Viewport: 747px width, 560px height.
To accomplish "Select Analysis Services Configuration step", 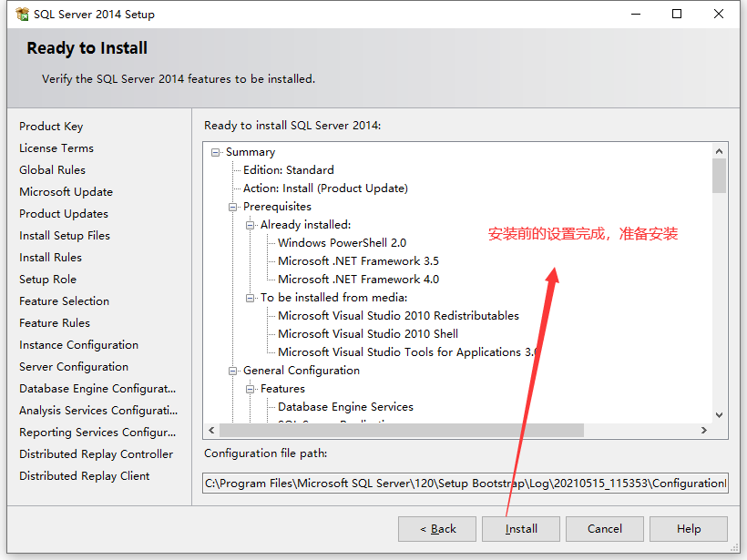I will click(x=98, y=411).
